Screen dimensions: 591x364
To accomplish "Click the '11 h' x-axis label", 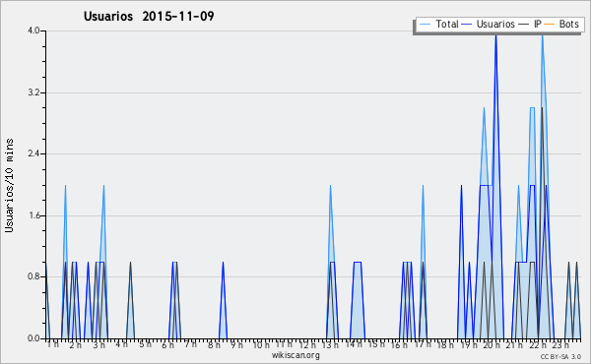I will point(284,344).
